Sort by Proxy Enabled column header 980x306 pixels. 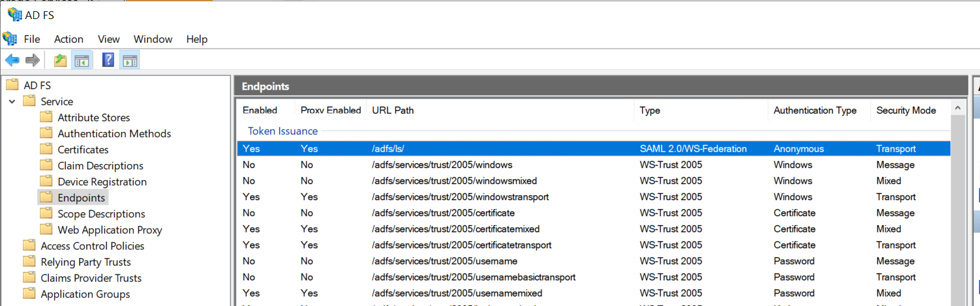(331, 111)
